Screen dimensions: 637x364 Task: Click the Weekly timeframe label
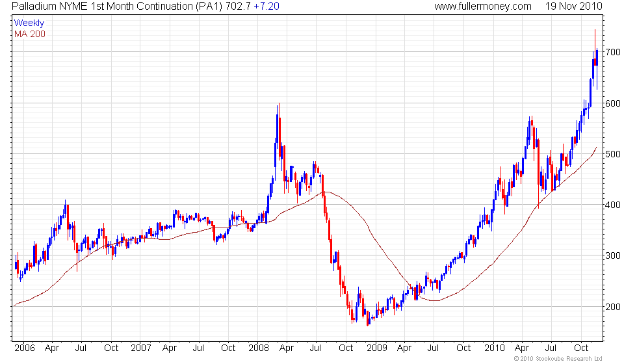29,23
